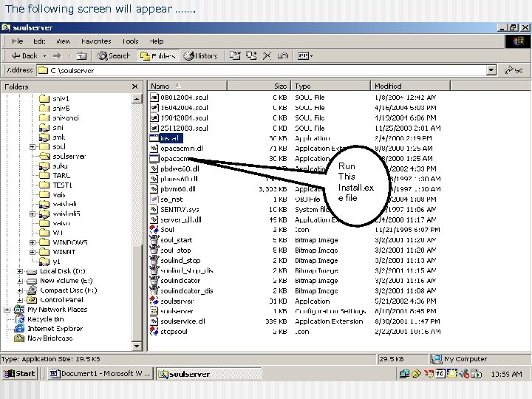Expand the WINNT folder in tree
532x399 pixels.
pyautogui.click(x=33, y=252)
